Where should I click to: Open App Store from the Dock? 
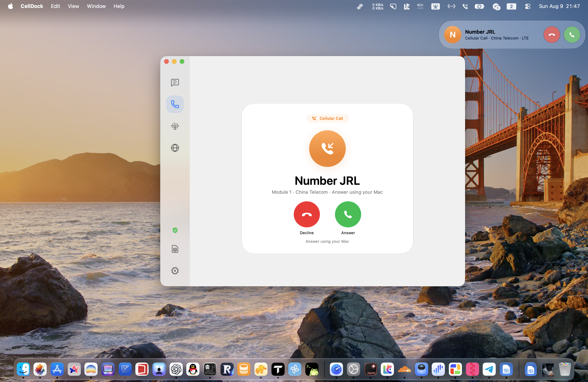[x=57, y=369]
